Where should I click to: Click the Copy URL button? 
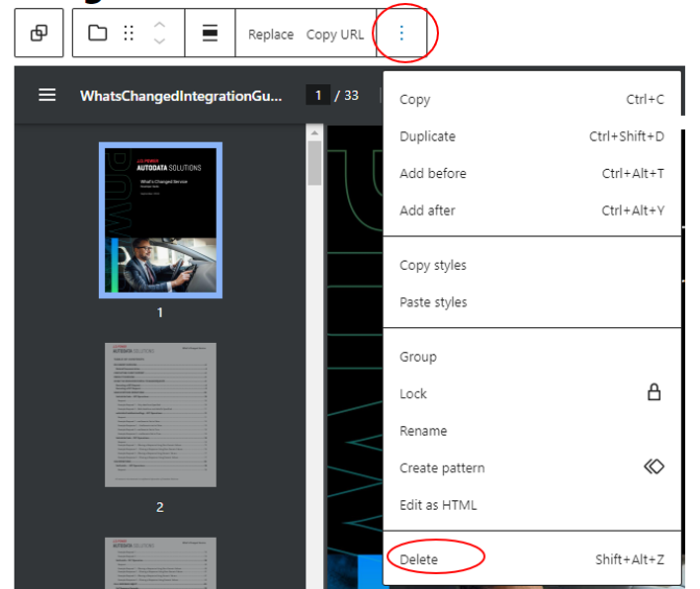click(x=335, y=35)
